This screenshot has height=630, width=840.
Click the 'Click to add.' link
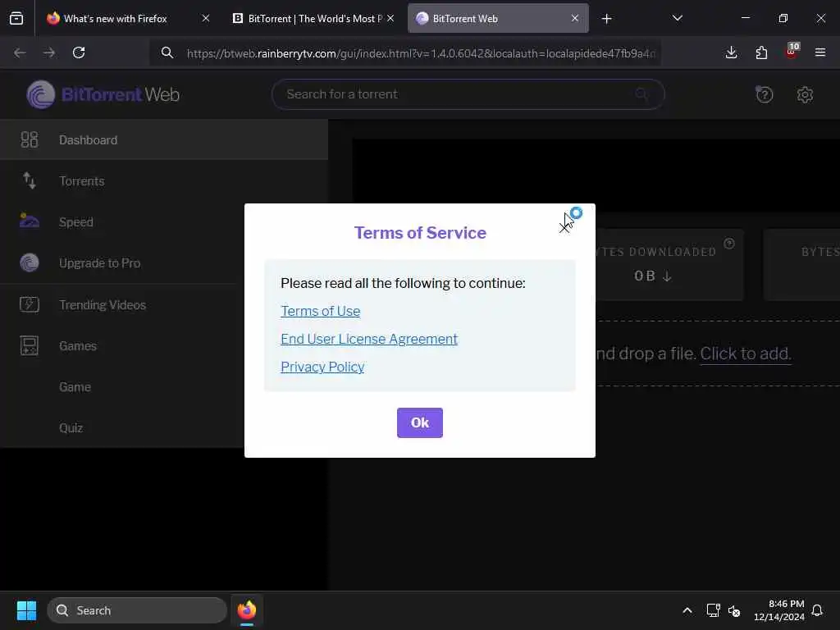pos(745,354)
